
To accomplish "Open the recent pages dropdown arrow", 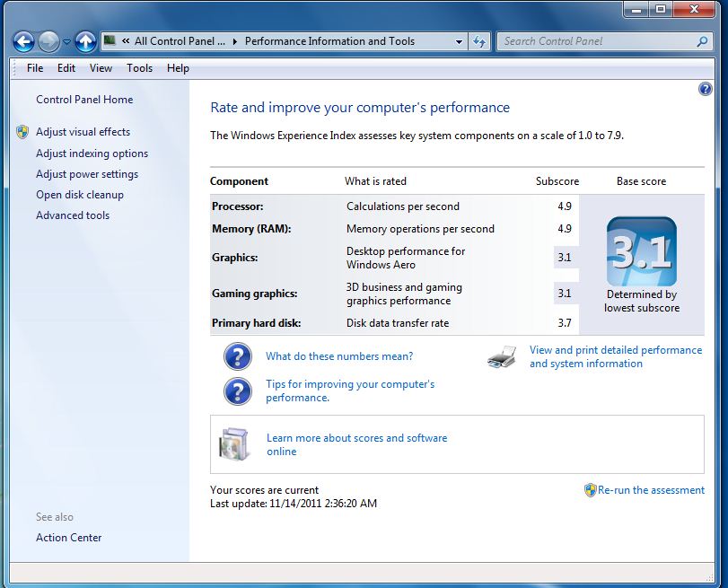I will click(x=66, y=42).
